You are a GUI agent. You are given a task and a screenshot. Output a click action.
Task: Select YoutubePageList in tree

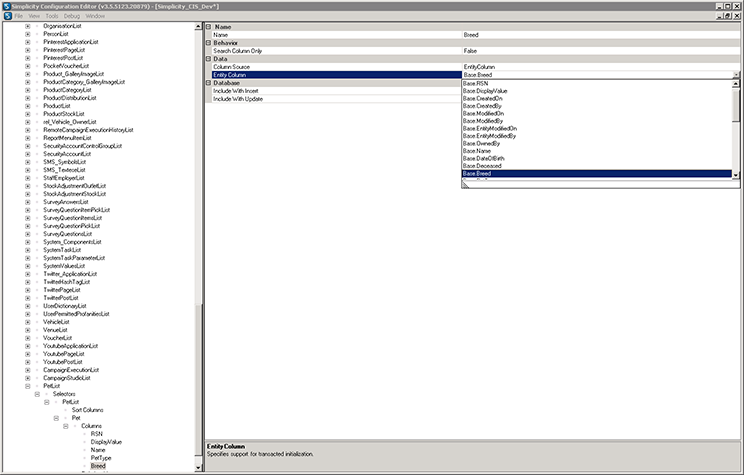[64, 354]
